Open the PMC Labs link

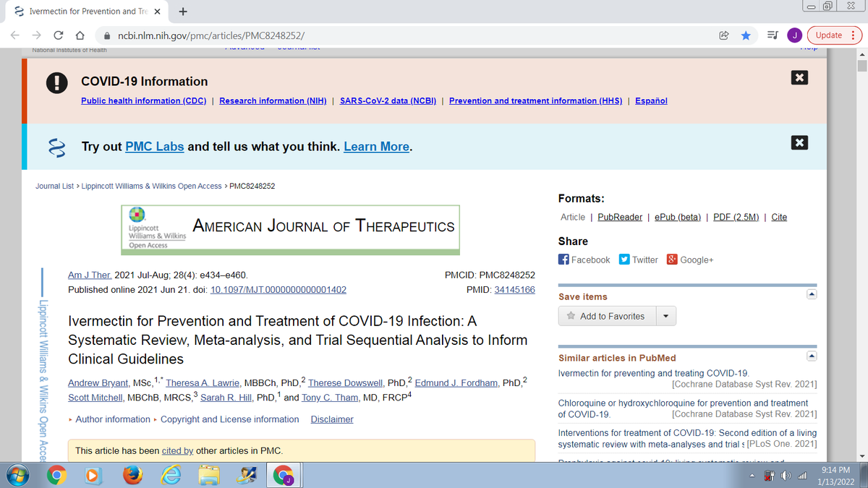click(155, 147)
